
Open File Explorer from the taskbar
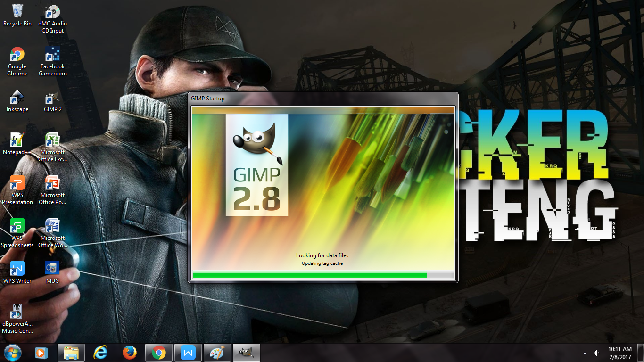71,353
